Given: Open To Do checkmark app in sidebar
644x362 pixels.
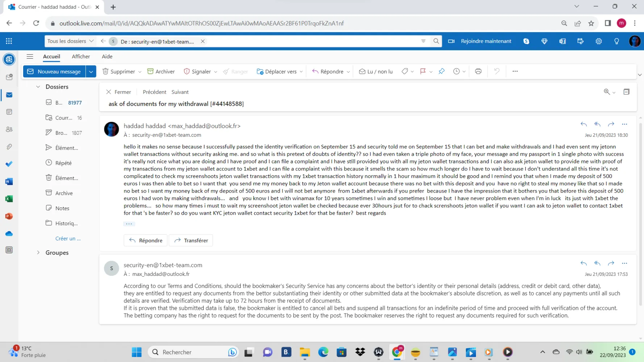Looking at the screenshot, I should [x=9, y=164].
